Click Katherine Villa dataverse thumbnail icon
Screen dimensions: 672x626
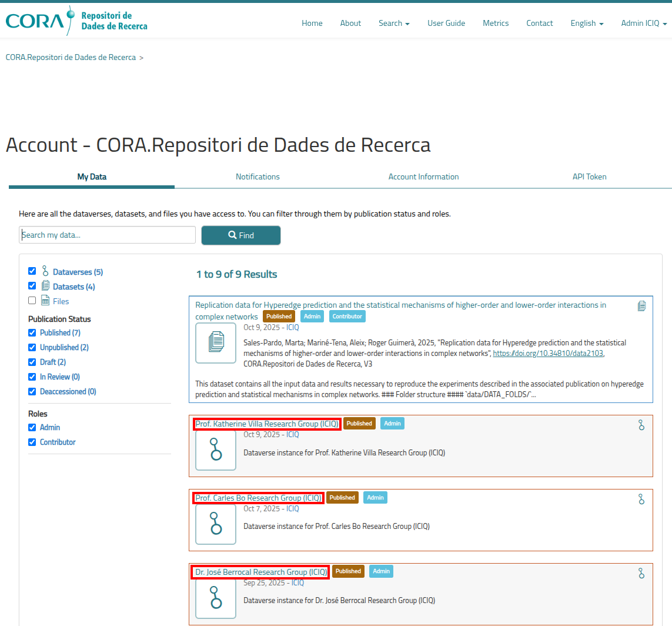coord(216,450)
